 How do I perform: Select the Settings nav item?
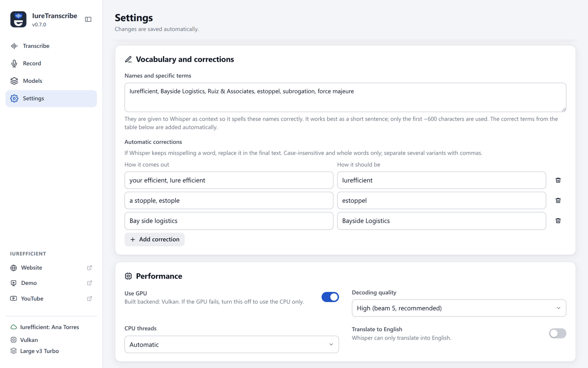[x=51, y=99]
